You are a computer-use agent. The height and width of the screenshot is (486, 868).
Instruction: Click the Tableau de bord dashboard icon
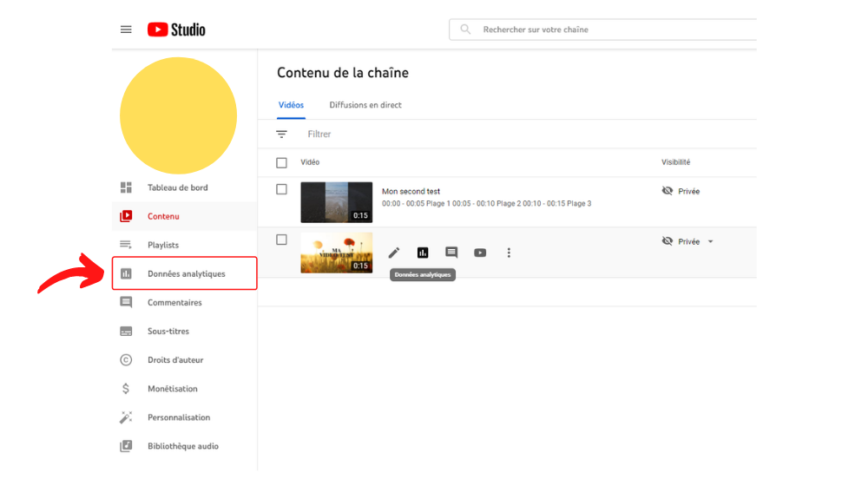[126, 187]
